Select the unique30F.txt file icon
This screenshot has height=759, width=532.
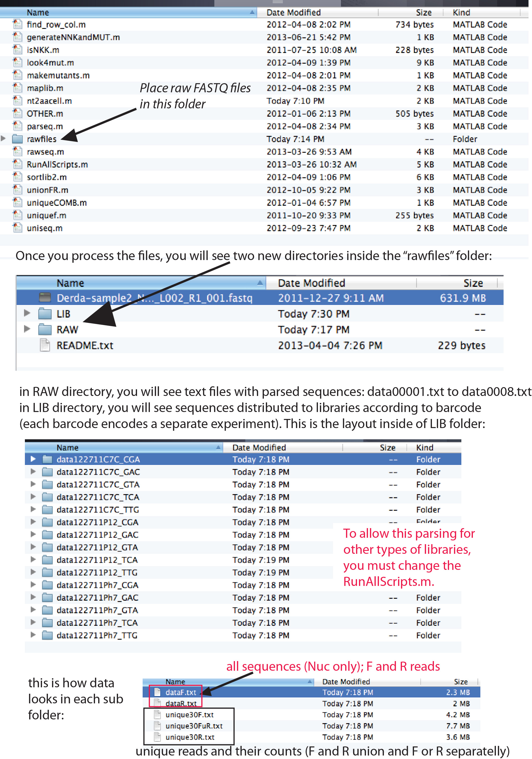pyautogui.click(x=158, y=714)
